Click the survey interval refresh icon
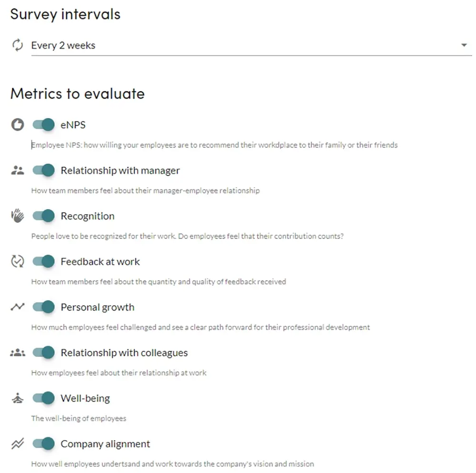Viewport: 476px width, 473px height. pyautogui.click(x=18, y=45)
